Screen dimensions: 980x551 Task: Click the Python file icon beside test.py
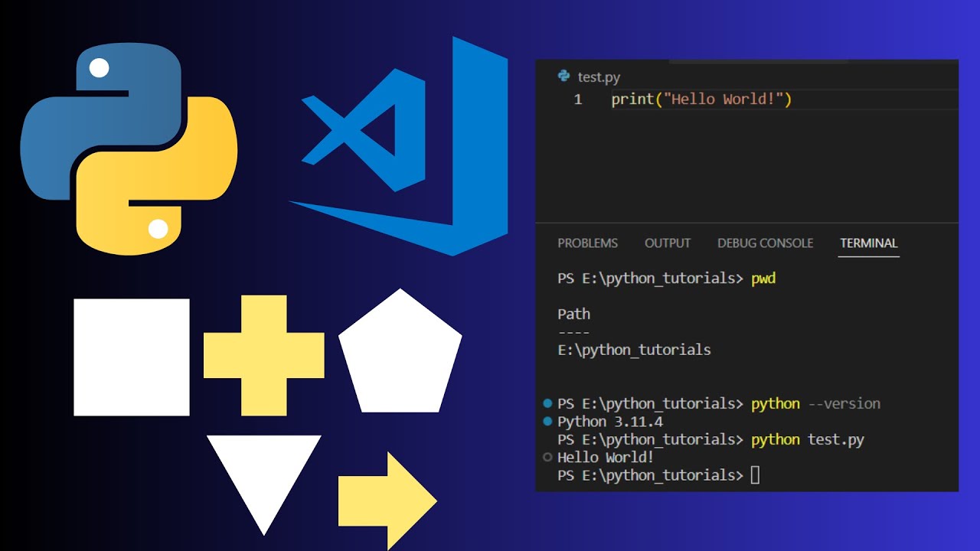[564, 76]
